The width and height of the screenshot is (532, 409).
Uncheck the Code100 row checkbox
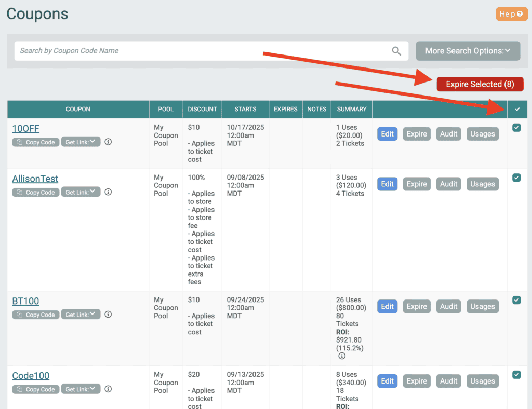click(x=517, y=375)
